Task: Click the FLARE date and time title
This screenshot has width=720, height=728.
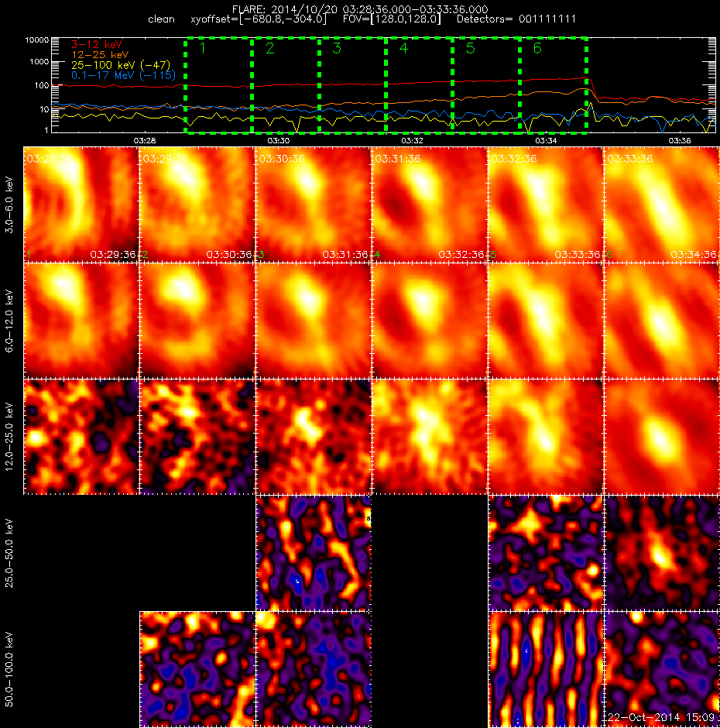Action: coord(360,9)
